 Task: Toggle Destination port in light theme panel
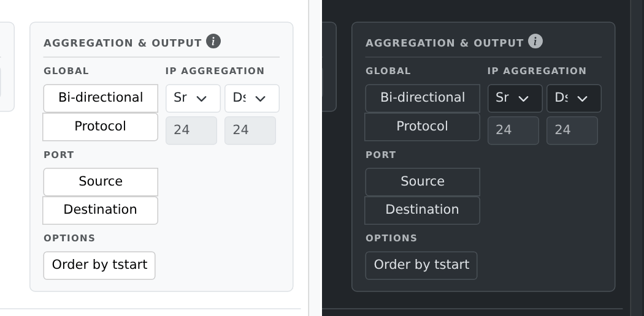100,210
